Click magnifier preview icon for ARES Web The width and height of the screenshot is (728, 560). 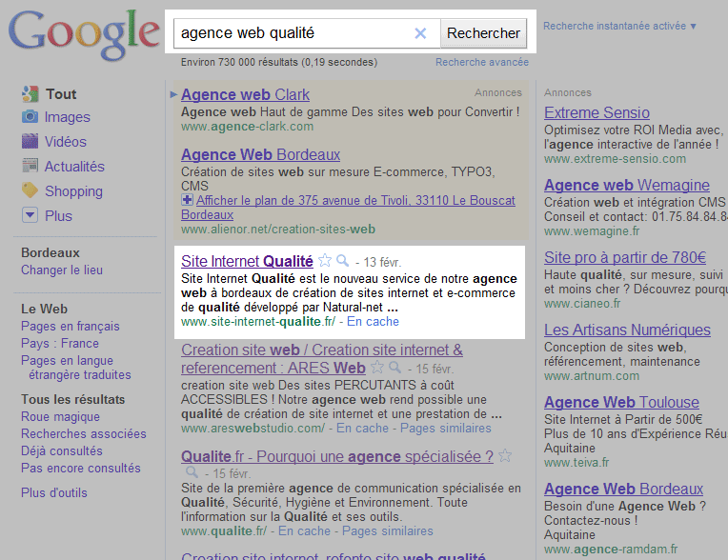[395, 368]
